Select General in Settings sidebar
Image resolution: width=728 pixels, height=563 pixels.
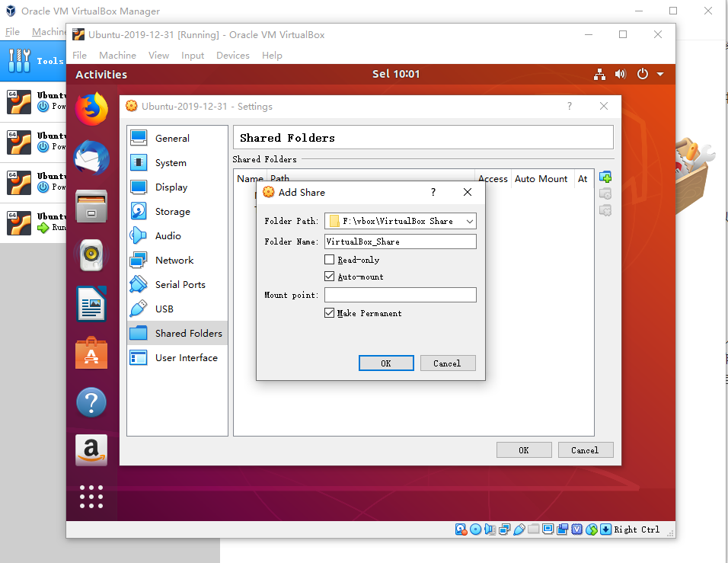point(177,138)
